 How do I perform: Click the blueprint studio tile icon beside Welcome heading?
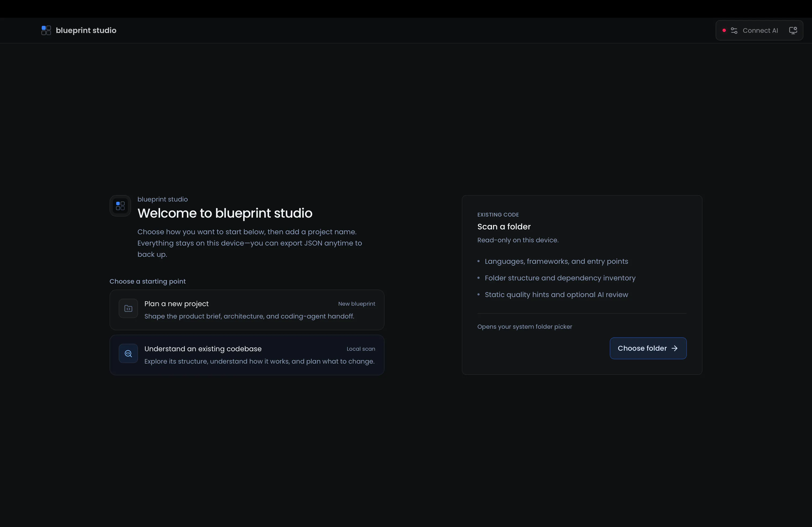(120, 206)
